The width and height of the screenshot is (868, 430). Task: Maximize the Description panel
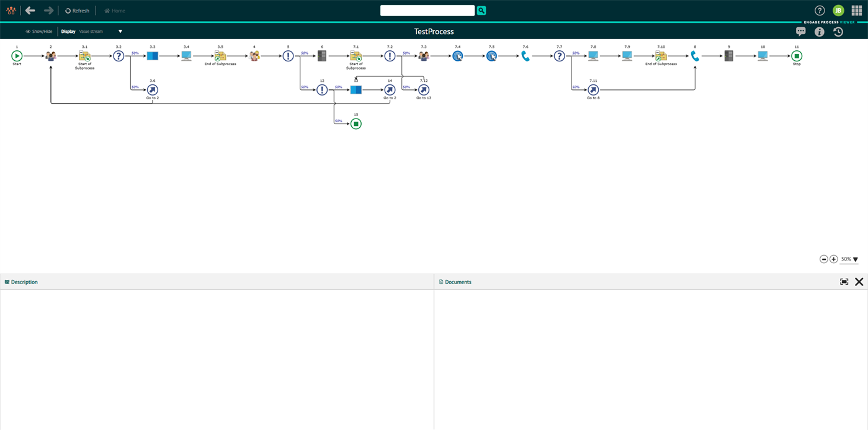tap(844, 282)
